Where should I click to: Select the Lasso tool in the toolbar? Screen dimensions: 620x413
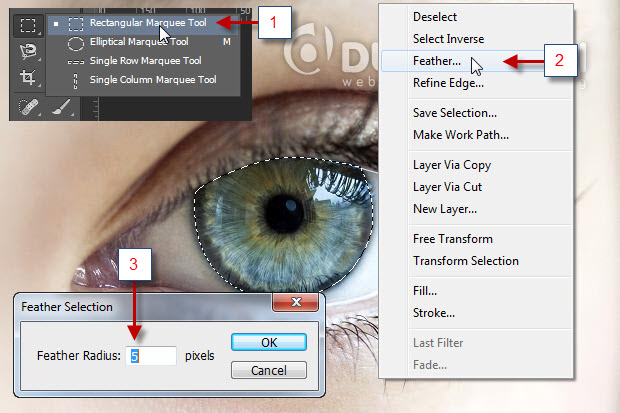(27, 51)
